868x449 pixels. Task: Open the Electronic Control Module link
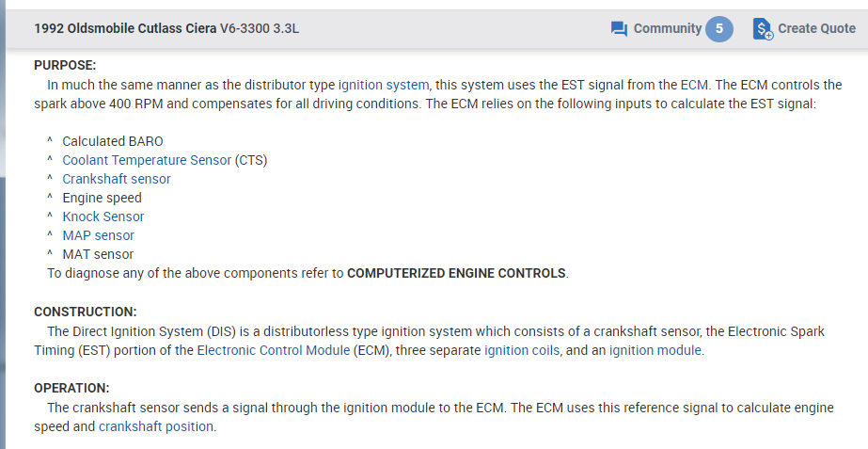click(273, 350)
